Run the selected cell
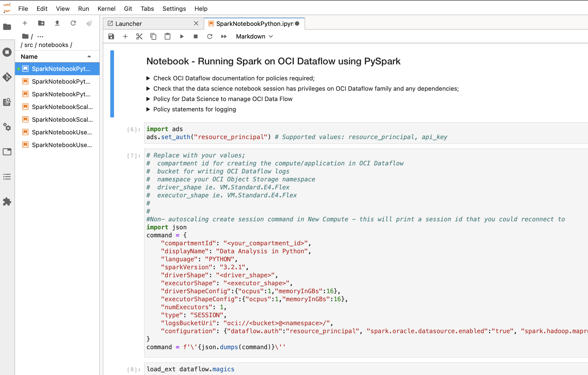 click(182, 36)
